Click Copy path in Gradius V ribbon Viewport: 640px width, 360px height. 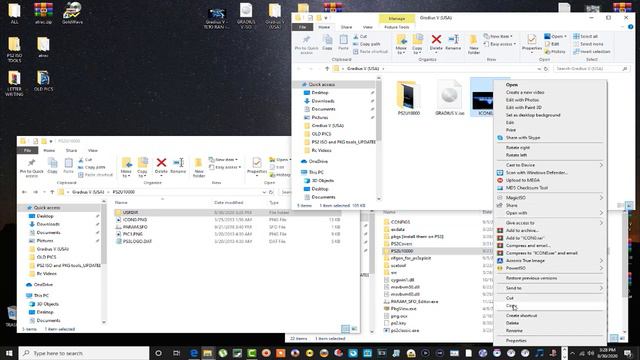[x=367, y=44]
